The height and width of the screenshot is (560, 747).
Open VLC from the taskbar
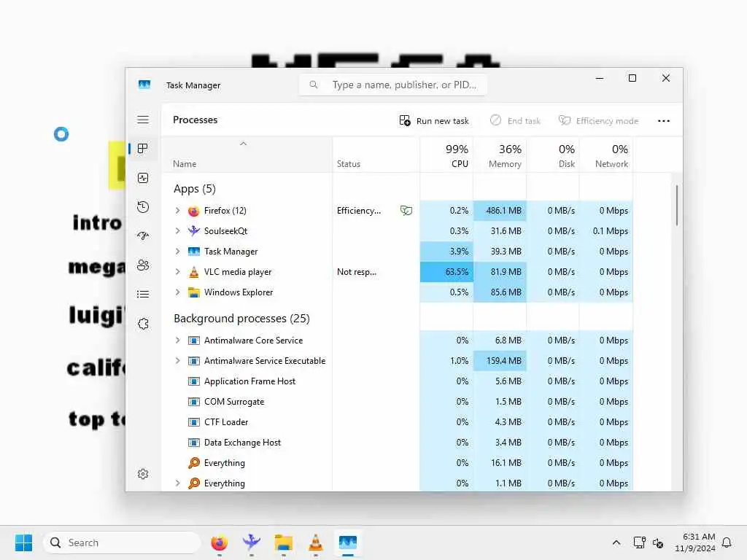[315, 542]
